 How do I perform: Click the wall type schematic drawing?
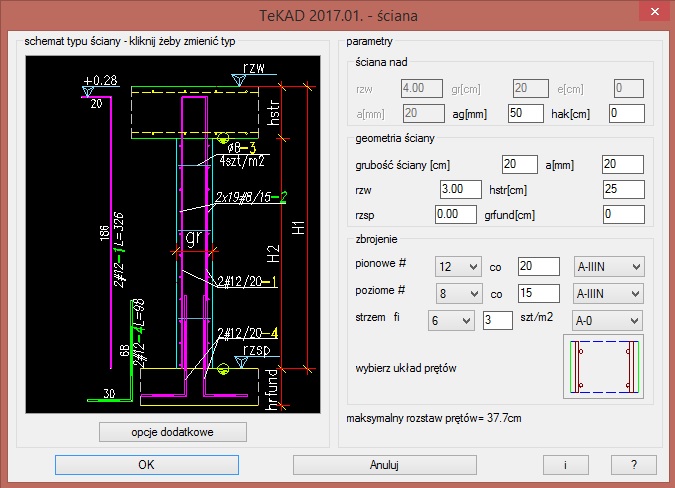pos(173,234)
